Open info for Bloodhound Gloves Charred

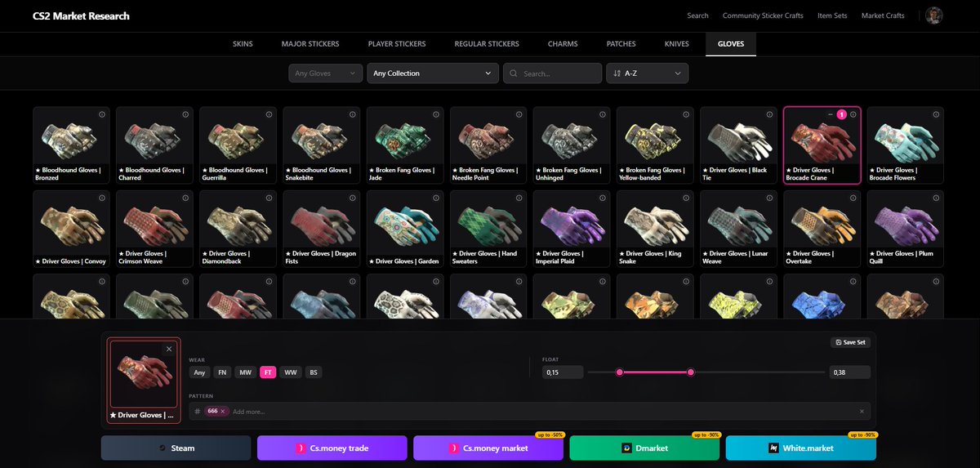pyautogui.click(x=185, y=114)
